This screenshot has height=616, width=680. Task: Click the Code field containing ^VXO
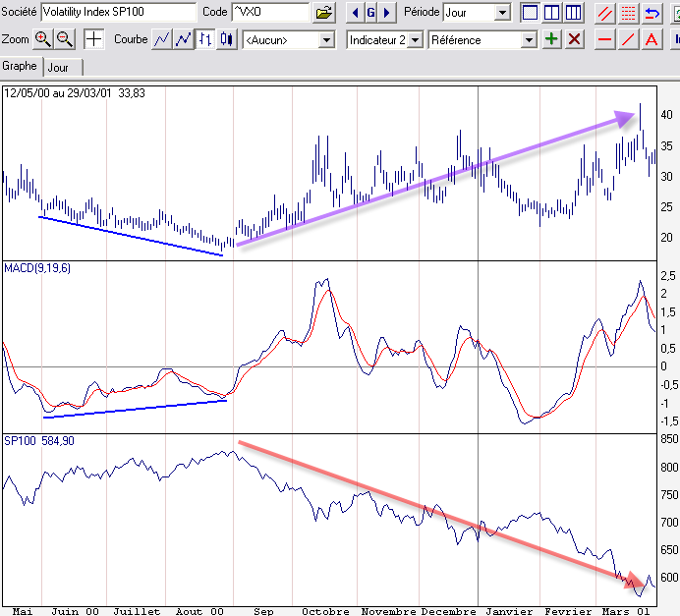click(x=271, y=12)
